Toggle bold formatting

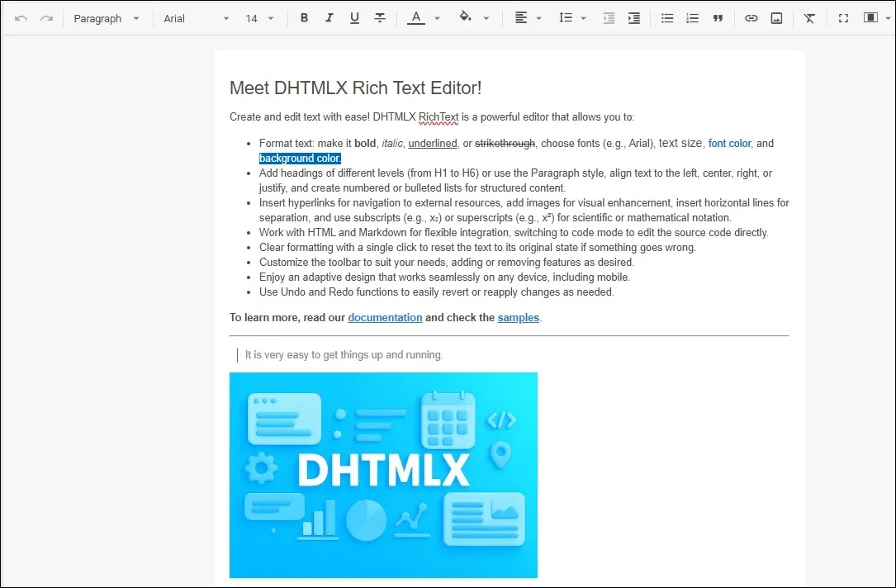click(x=304, y=18)
